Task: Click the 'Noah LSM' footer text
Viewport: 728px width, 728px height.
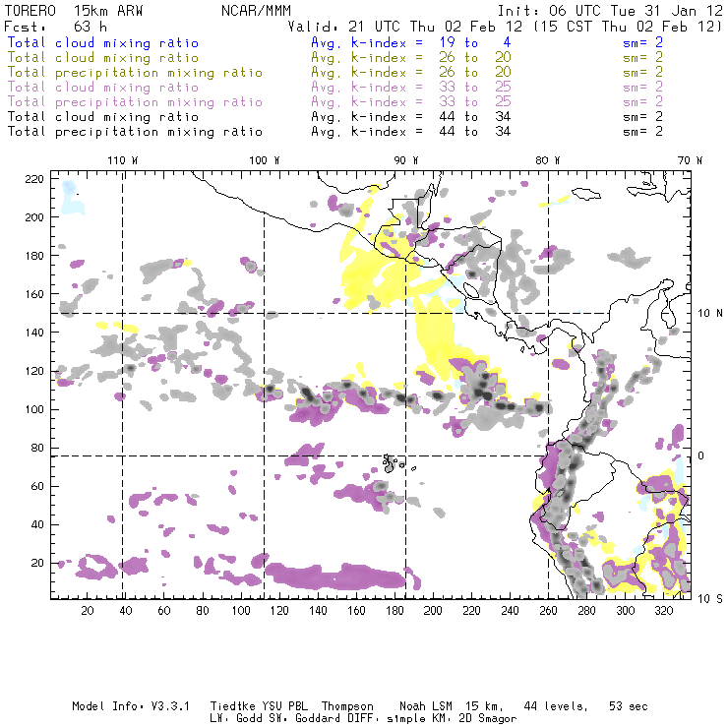Action: click(x=426, y=706)
